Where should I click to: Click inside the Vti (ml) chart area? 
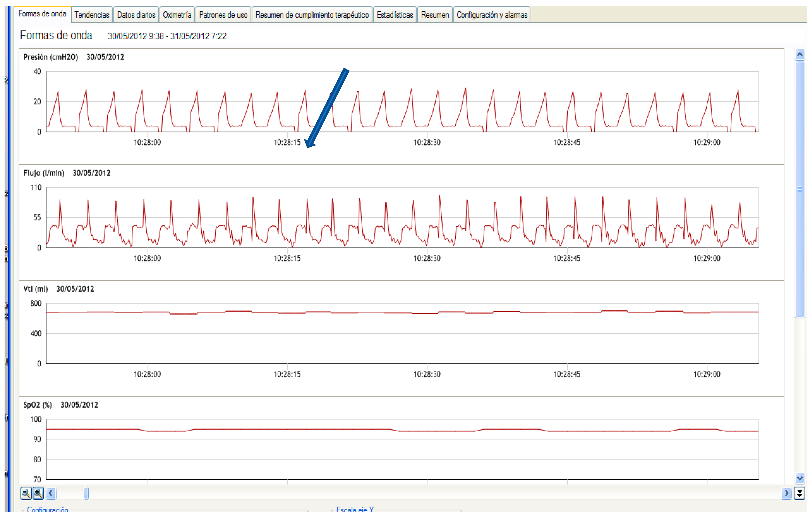401,338
